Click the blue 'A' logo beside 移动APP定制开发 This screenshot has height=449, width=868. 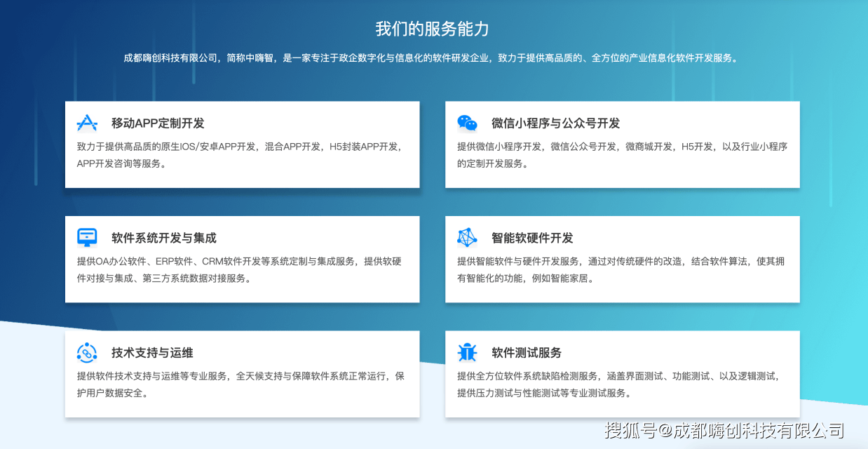tap(86, 121)
